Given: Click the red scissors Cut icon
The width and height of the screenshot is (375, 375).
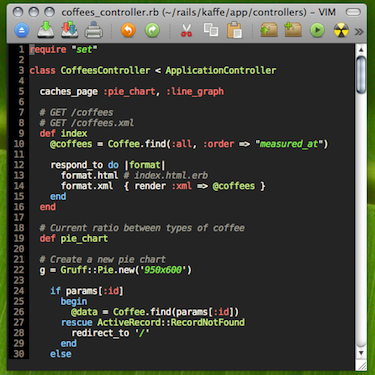Looking at the screenshot, I should [x=186, y=30].
